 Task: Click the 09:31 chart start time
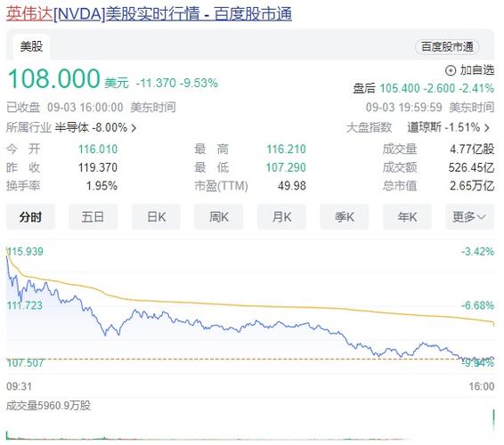pyautogui.click(x=19, y=386)
